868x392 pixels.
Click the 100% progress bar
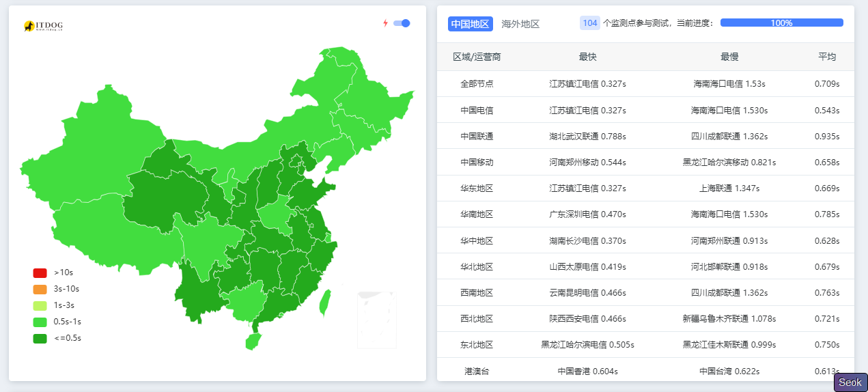[781, 23]
